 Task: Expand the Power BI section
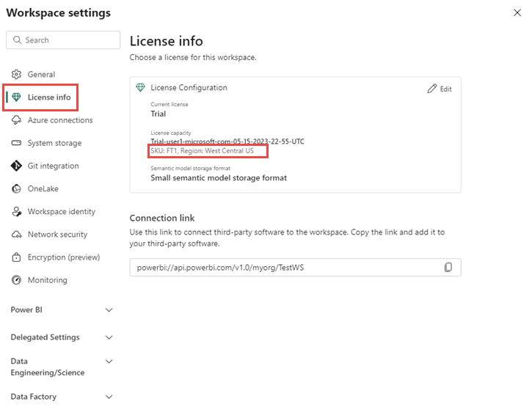tap(109, 310)
